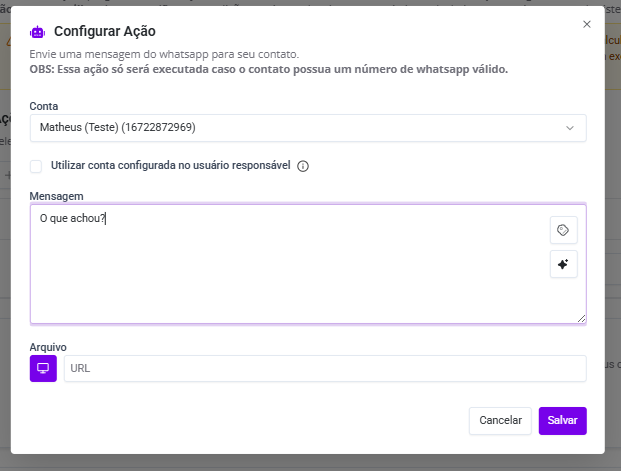Enable 'Utilizar conta configurada no usuário responsável' checkbox

pos(36,166)
